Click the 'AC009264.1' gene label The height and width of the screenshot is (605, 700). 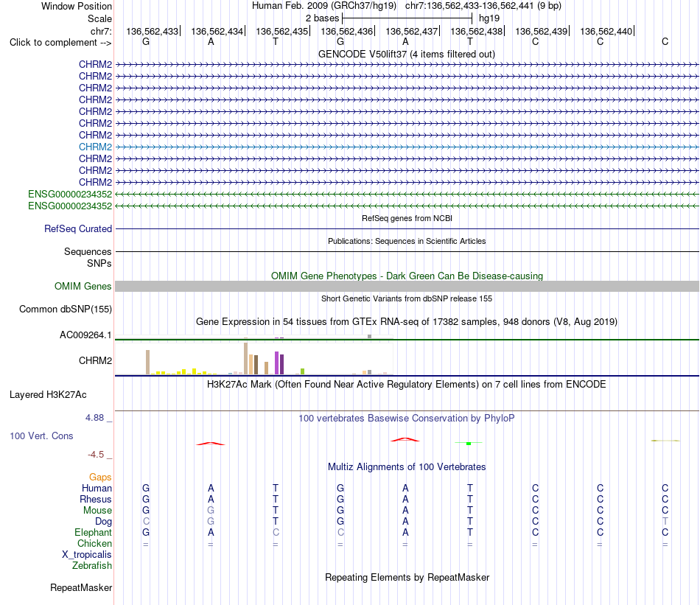pos(85,335)
